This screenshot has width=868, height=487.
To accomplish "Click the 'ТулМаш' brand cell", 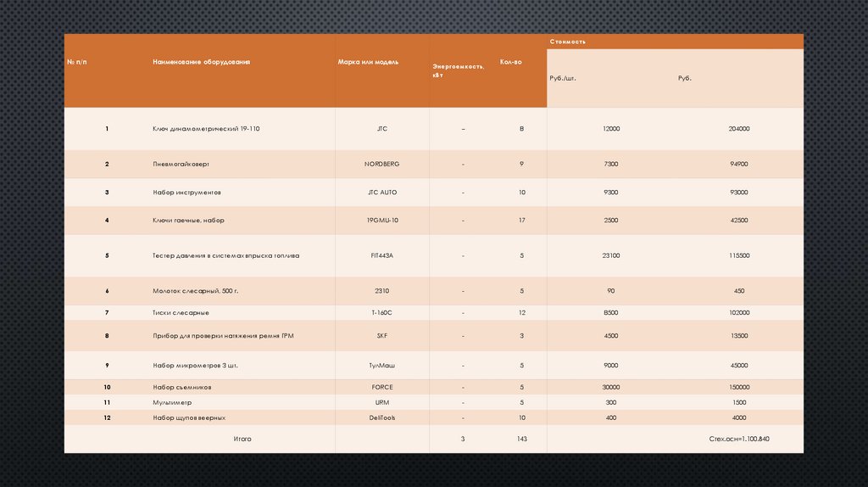I will click(382, 366).
